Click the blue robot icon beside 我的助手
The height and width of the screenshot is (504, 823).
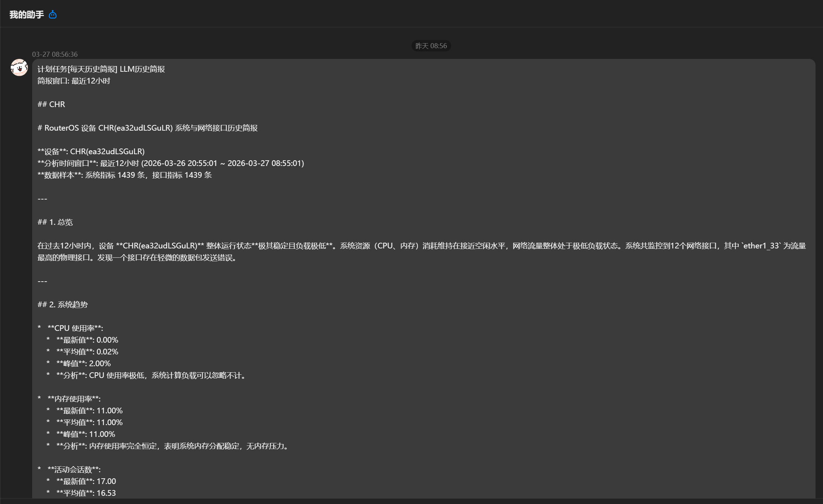tap(53, 15)
